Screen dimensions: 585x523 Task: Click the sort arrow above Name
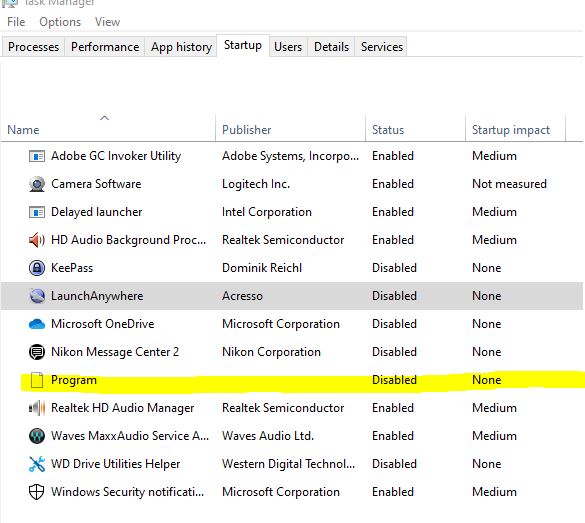coord(104,118)
